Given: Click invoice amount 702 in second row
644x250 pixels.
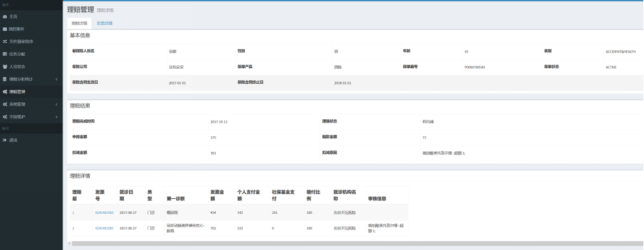Looking at the screenshot, I should coord(213,228).
